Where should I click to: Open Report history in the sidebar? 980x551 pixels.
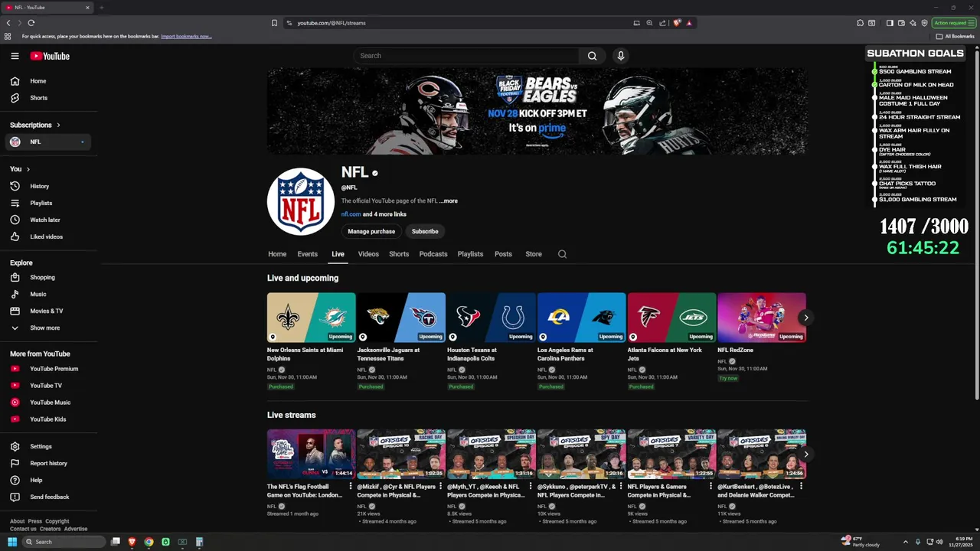(x=49, y=463)
